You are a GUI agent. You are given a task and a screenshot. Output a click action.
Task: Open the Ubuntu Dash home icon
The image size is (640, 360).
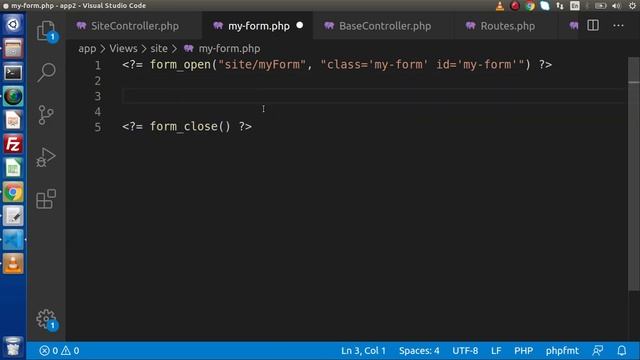pyautogui.click(x=13, y=24)
